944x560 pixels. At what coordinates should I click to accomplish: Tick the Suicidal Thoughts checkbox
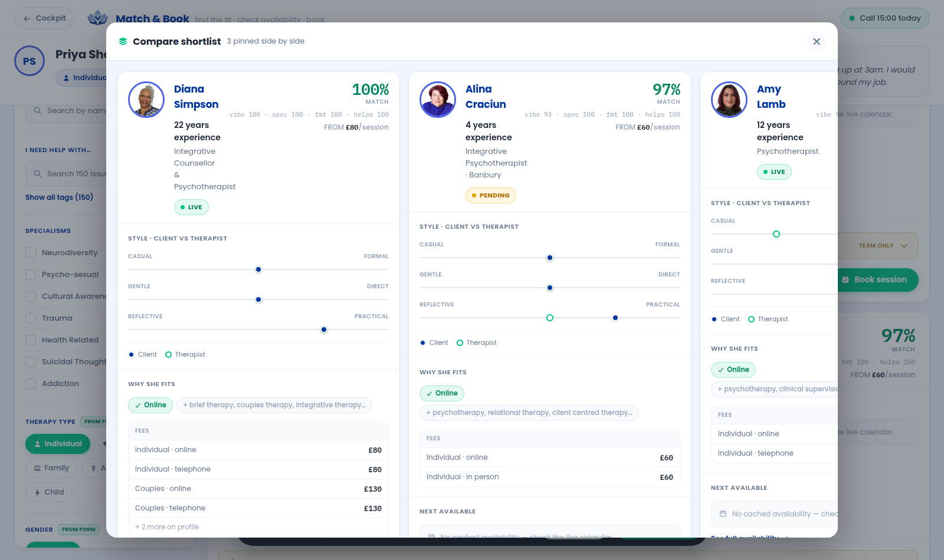click(x=31, y=362)
